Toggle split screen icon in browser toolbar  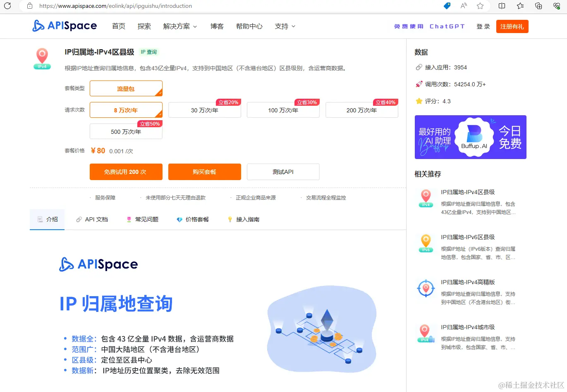pos(502,6)
